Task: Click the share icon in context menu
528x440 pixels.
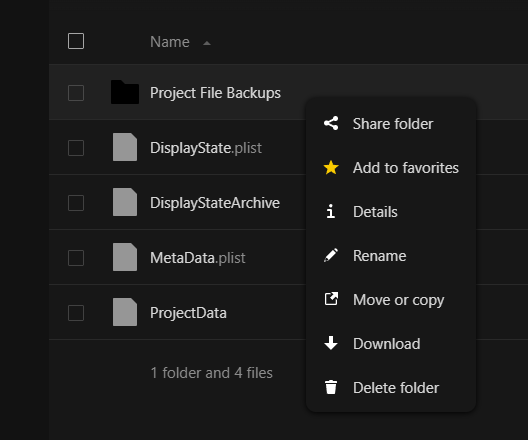Action: pos(331,123)
